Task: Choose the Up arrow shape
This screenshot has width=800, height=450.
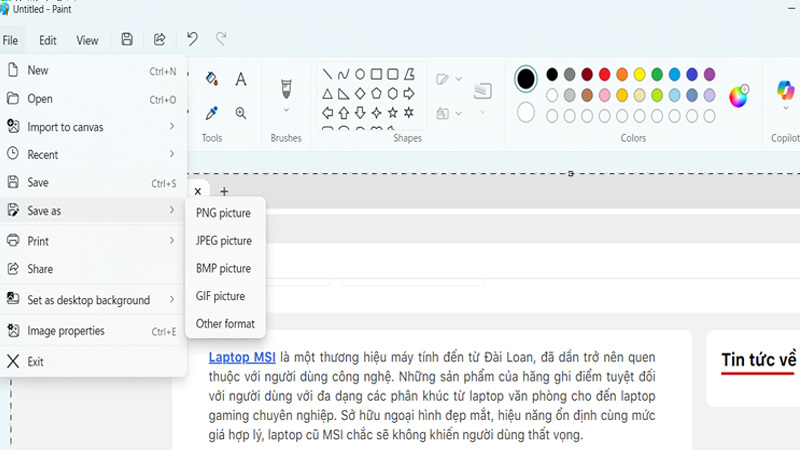Action: [344, 113]
